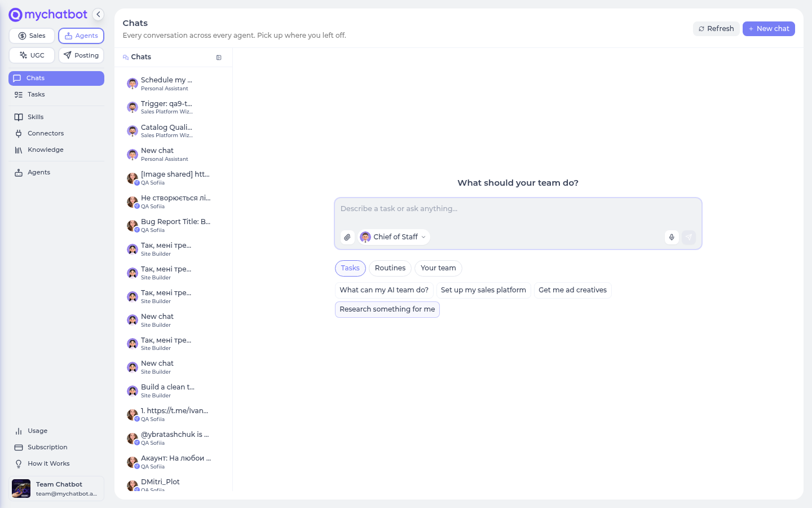This screenshot has width=812, height=508.
Task: Open the Subscription page
Action: point(56,448)
